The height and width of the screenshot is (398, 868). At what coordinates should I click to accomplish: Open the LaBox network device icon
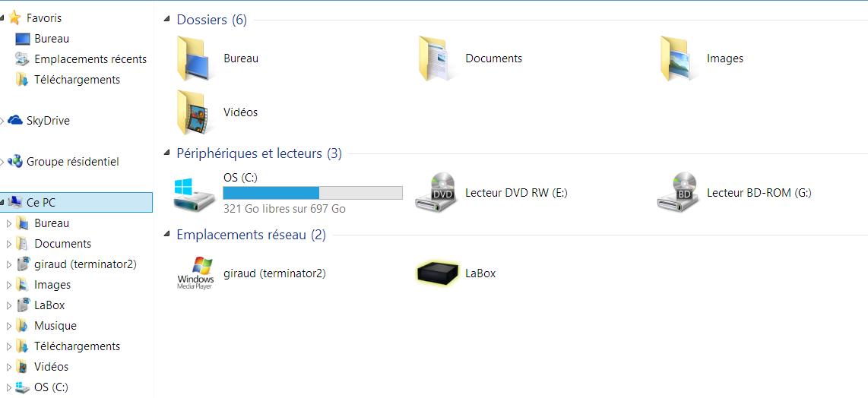coord(437,273)
